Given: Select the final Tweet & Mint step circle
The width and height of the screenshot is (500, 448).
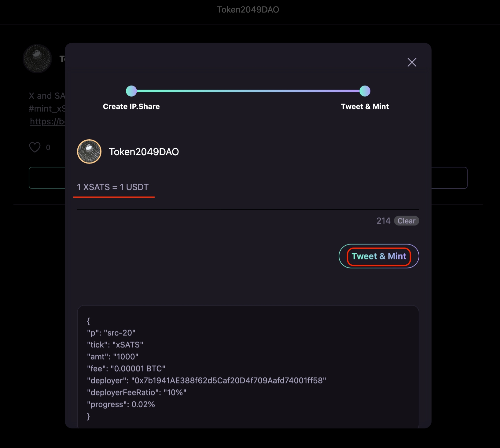Looking at the screenshot, I should [365, 91].
